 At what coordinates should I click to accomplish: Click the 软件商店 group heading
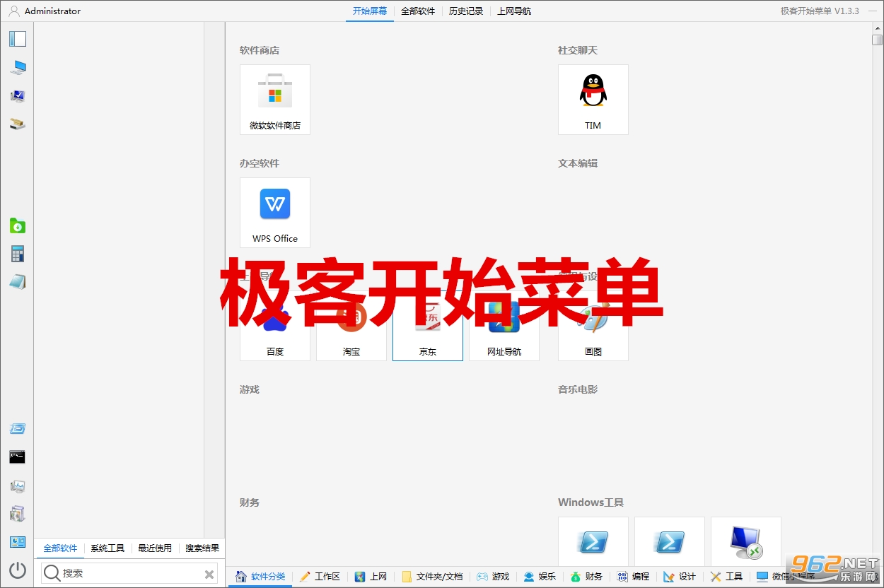pos(260,50)
